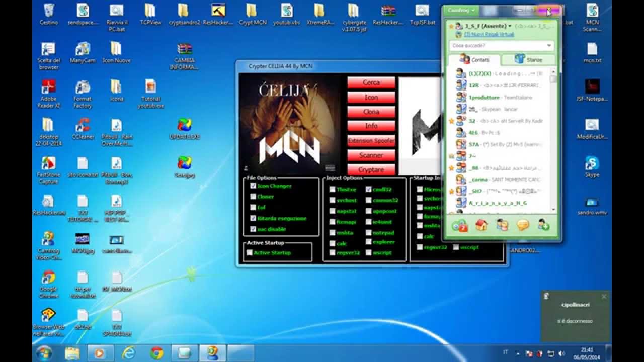Click the Cryptare button

pyautogui.click(x=371, y=169)
